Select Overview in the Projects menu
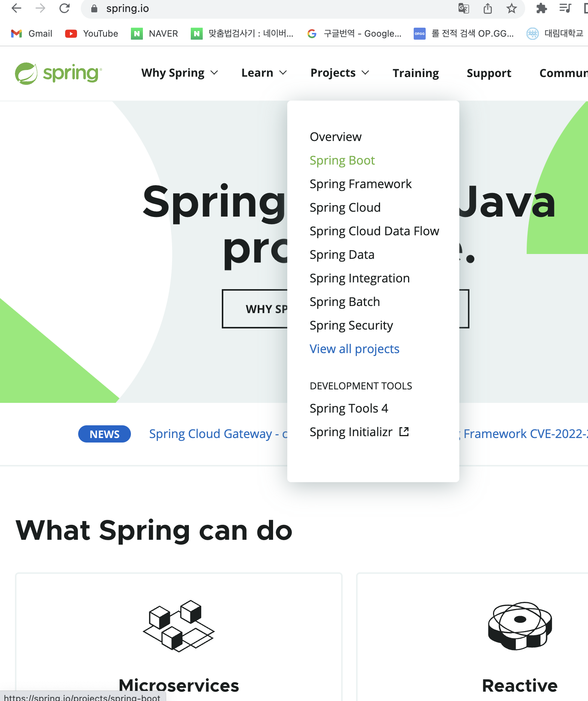 pyautogui.click(x=336, y=137)
